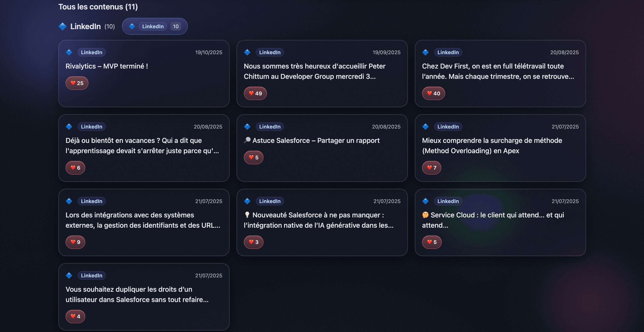The height and width of the screenshot is (332, 644).
Task: Click the diamond icon beside the LinkedIn heading
Action: (63, 26)
